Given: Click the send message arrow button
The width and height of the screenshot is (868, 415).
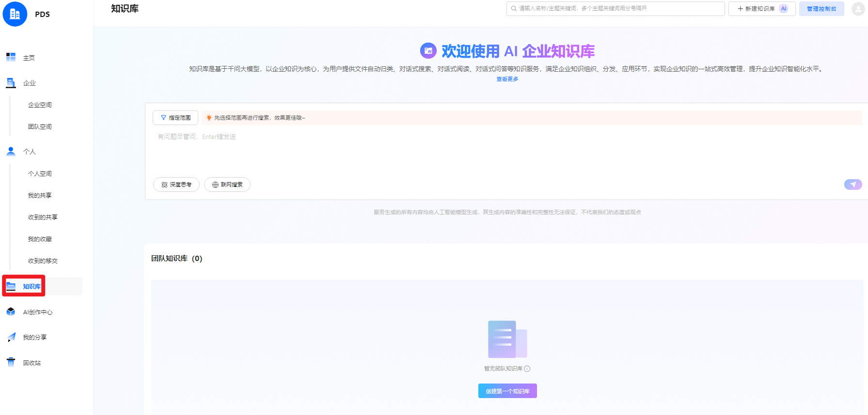Looking at the screenshot, I should [853, 184].
